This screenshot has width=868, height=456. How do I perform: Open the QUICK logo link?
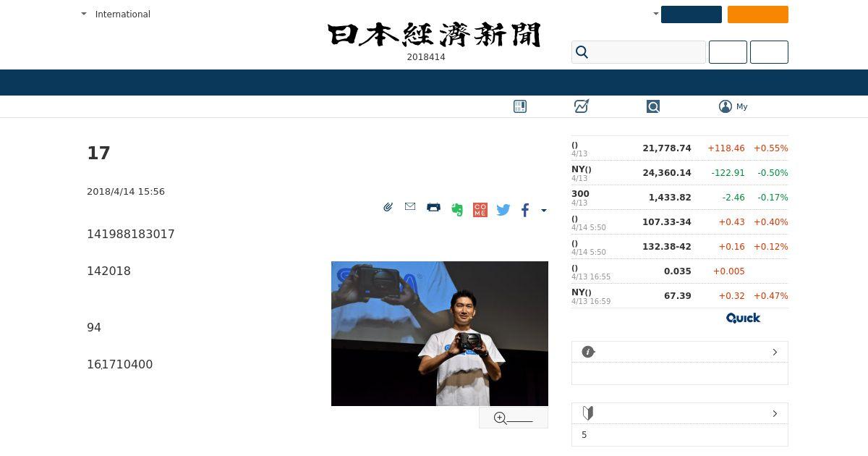point(743,318)
